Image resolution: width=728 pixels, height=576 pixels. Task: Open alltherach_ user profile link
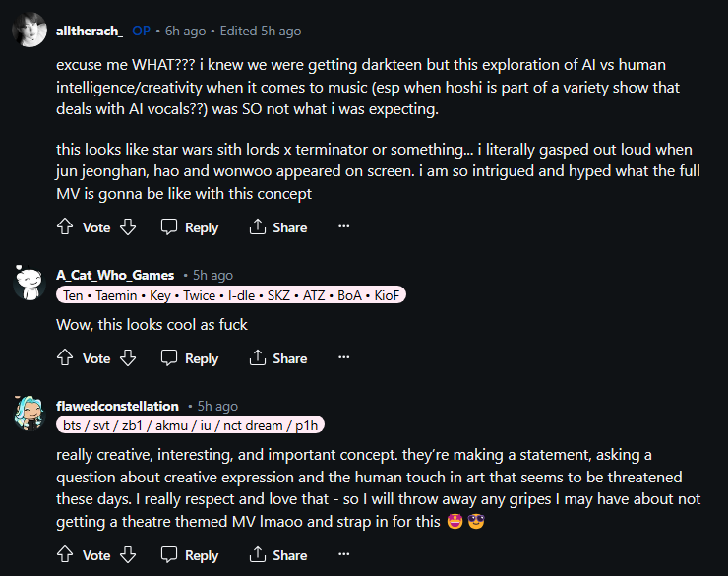click(90, 31)
